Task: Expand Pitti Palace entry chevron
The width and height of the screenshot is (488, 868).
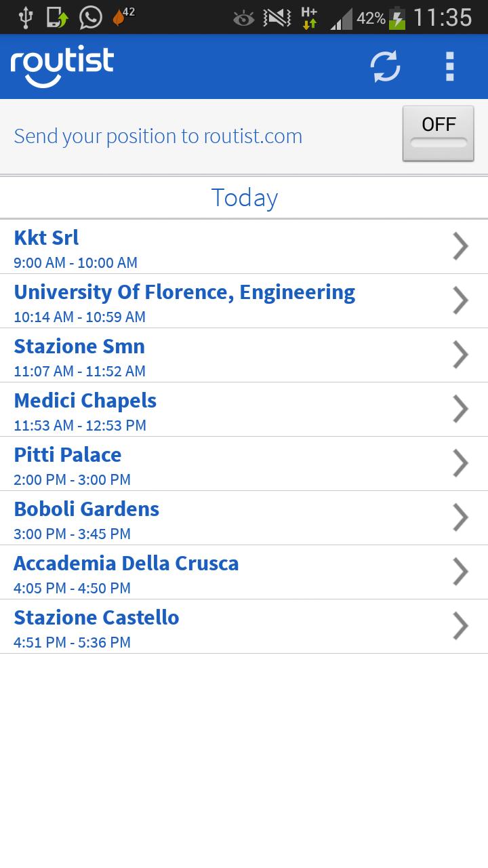Action: click(460, 463)
